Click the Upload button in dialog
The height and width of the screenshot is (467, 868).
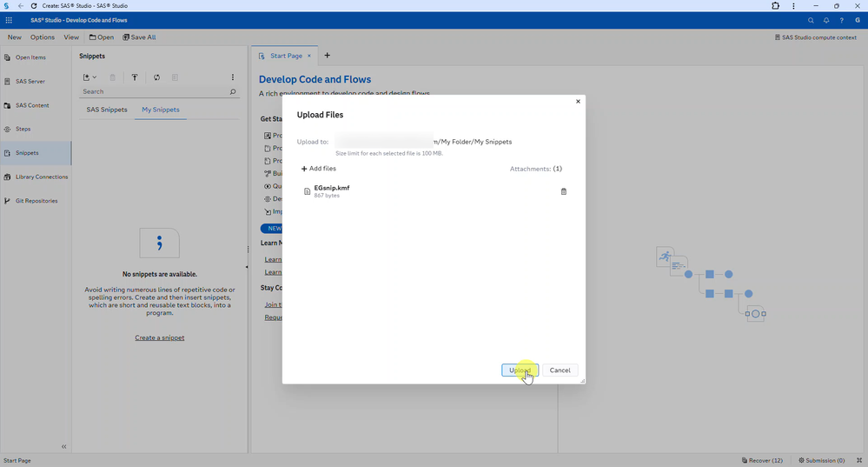pos(520,370)
